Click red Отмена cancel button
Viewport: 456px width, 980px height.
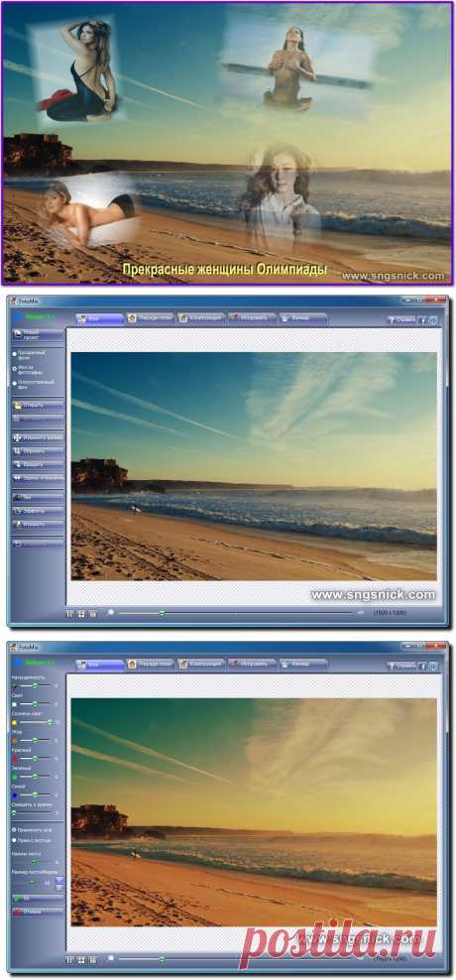point(38,912)
